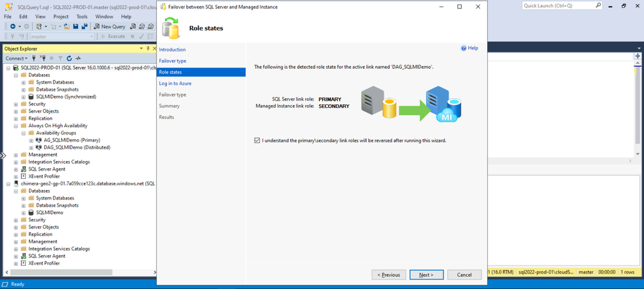Go to the Log in to Azure step

(175, 83)
